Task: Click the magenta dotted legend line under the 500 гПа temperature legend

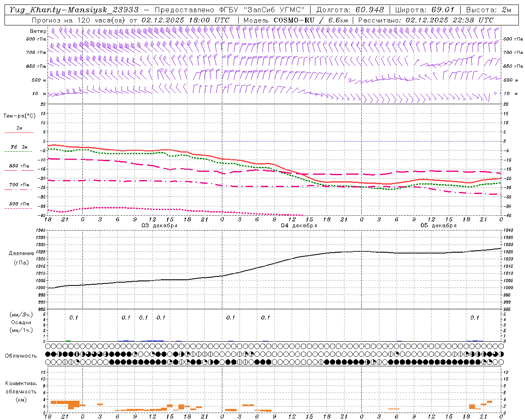Action: pos(18,208)
